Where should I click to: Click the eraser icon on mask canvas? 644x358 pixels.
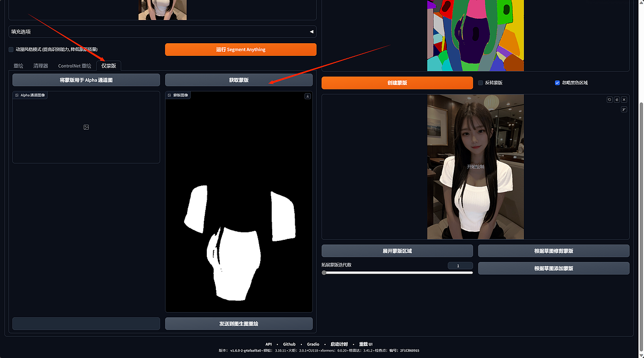(617, 100)
